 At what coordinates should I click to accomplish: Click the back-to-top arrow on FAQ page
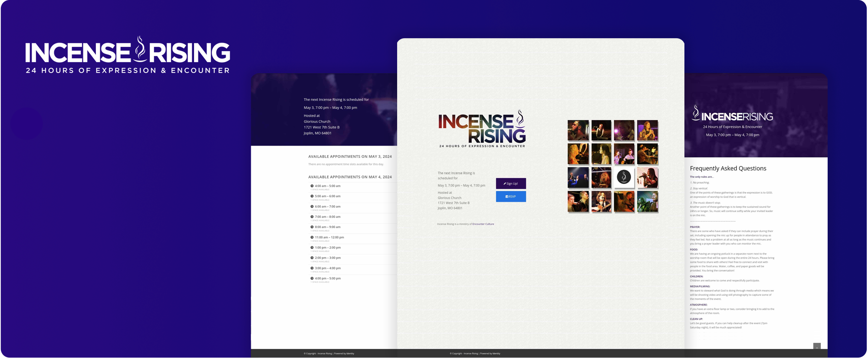(x=817, y=346)
